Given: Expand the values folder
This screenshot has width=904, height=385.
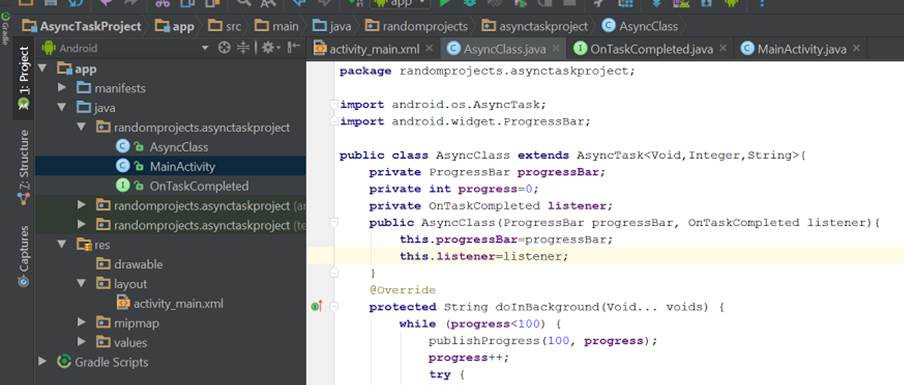Looking at the screenshot, I should coord(81,342).
